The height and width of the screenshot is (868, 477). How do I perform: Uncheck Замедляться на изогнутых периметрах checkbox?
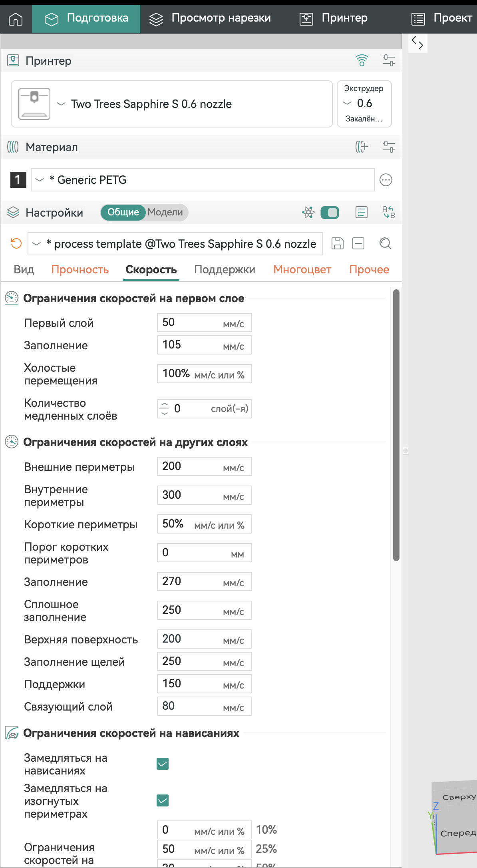click(x=163, y=800)
